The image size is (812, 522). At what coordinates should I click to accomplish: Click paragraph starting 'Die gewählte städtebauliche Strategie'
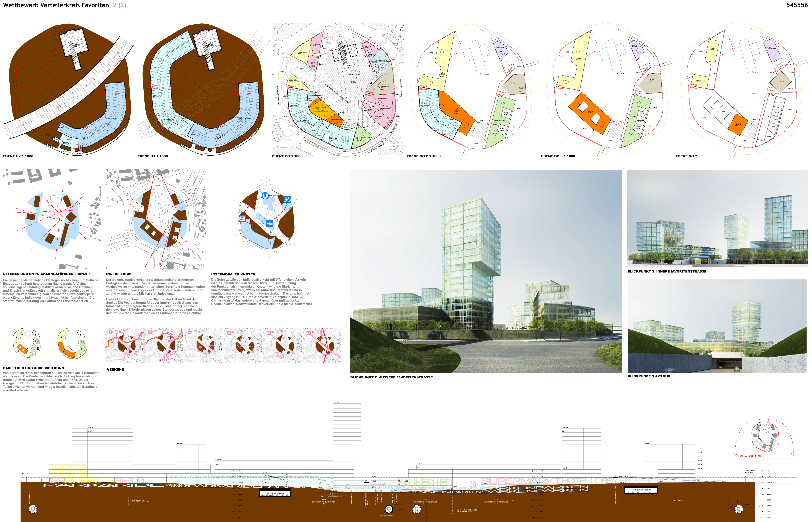tap(51, 291)
